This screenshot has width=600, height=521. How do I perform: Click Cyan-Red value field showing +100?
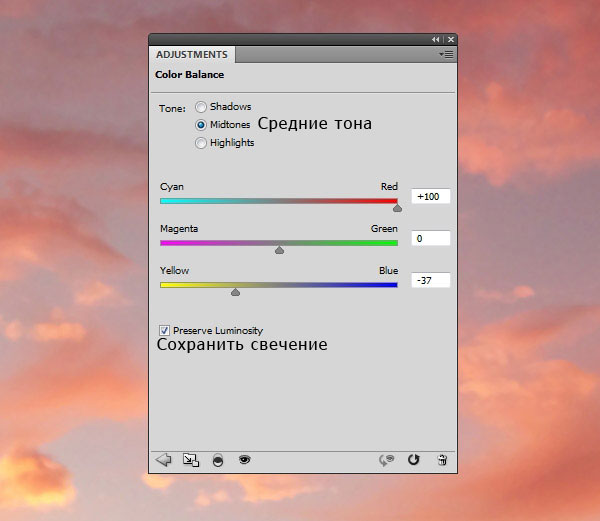pyautogui.click(x=430, y=196)
